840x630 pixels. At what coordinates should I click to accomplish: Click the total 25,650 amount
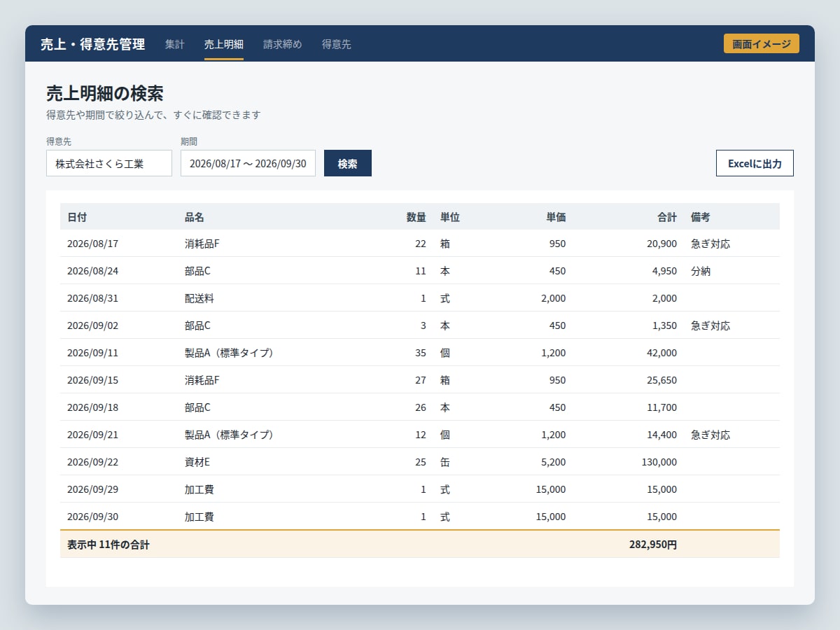tap(661, 380)
